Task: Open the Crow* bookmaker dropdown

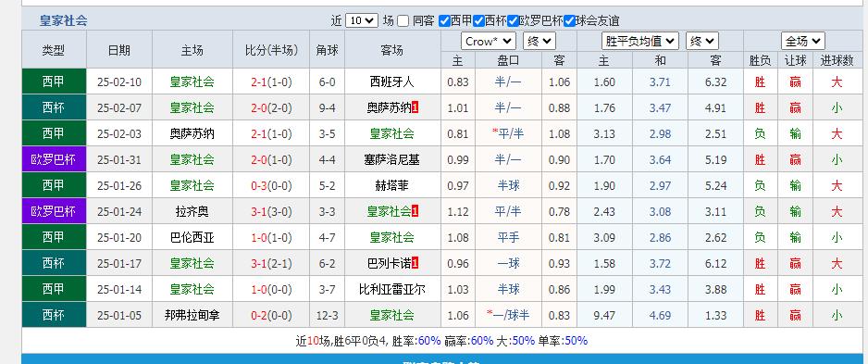Action: (x=489, y=41)
